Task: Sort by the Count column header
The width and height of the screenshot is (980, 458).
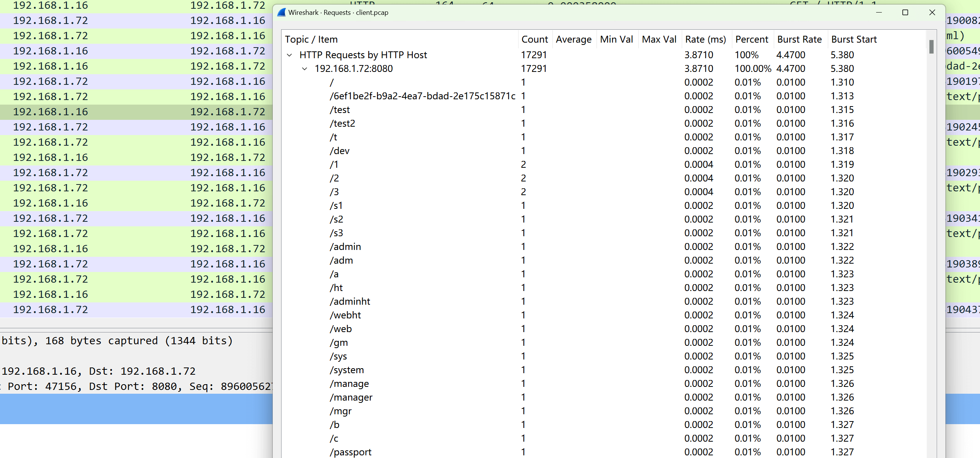Action: [x=535, y=39]
